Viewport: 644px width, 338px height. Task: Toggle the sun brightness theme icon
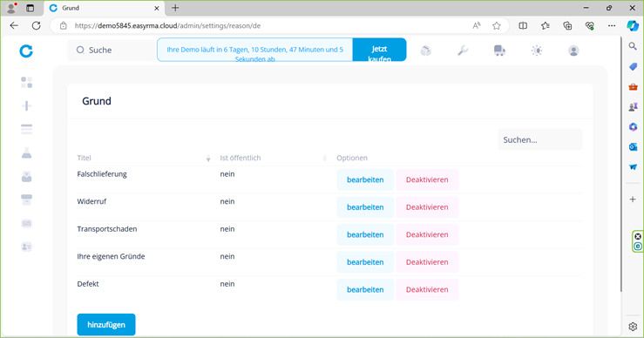tap(537, 51)
